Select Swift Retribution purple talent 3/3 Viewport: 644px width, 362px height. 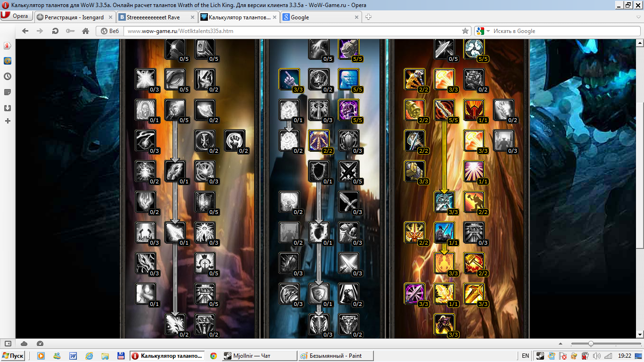(x=415, y=294)
